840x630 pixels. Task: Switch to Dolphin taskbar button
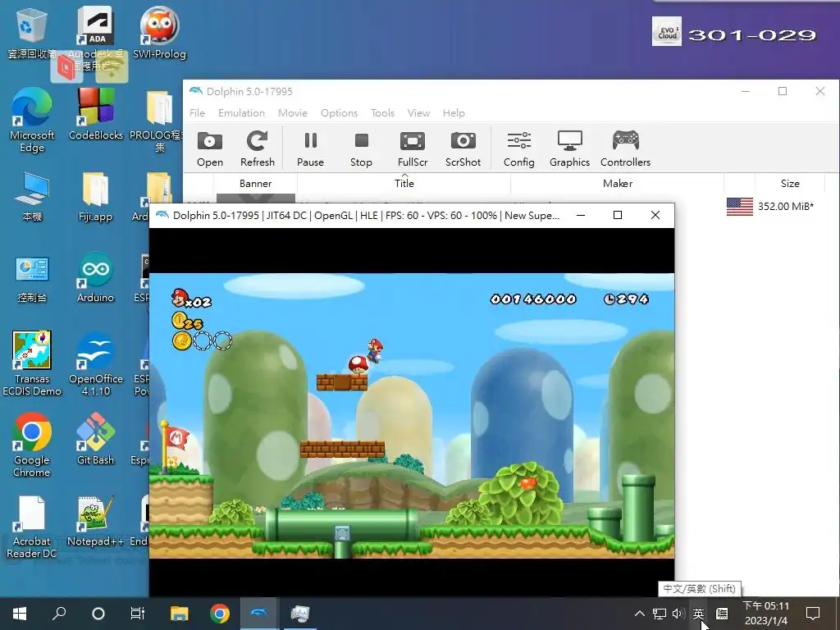pos(258,614)
